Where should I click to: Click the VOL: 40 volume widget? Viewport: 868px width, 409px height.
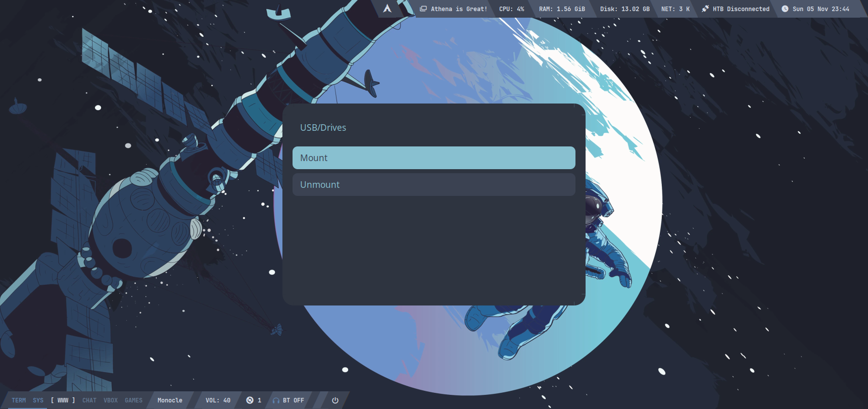click(x=218, y=400)
